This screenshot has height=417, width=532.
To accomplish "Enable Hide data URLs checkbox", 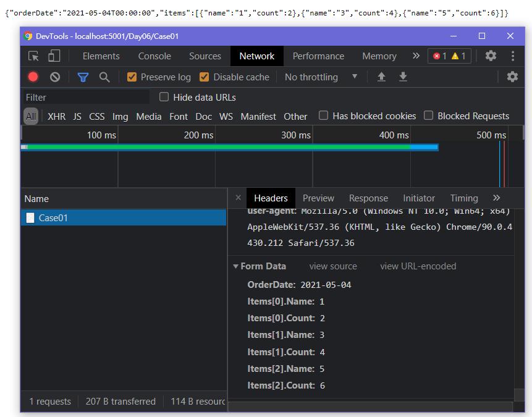I will pyautogui.click(x=164, y=97).
